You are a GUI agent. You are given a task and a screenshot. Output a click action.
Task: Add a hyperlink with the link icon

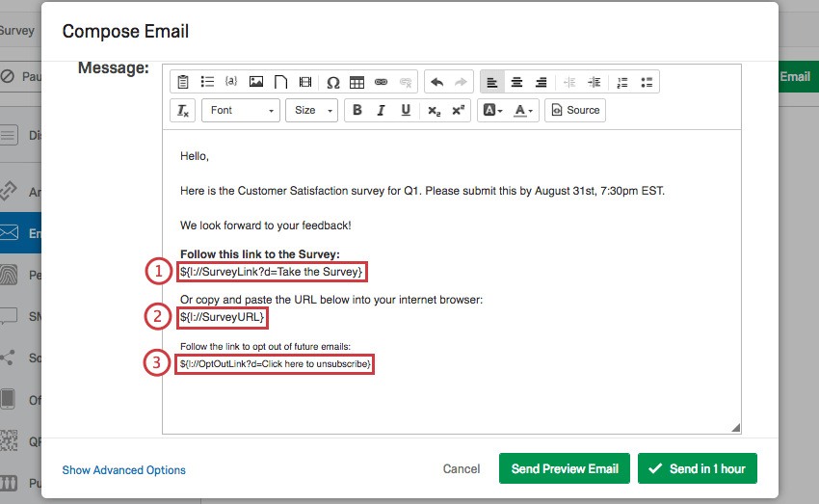pyautogui.click(x=382, y=82)
